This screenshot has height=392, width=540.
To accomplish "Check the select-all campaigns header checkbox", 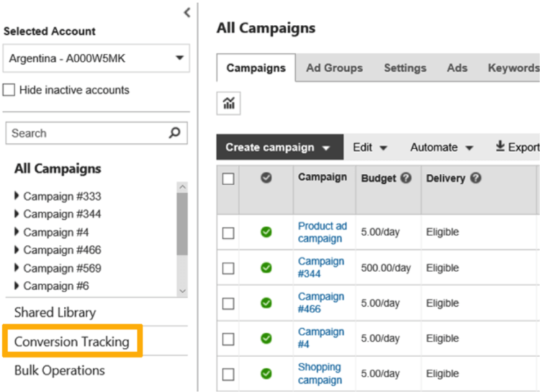I will (x=228, y=179).
